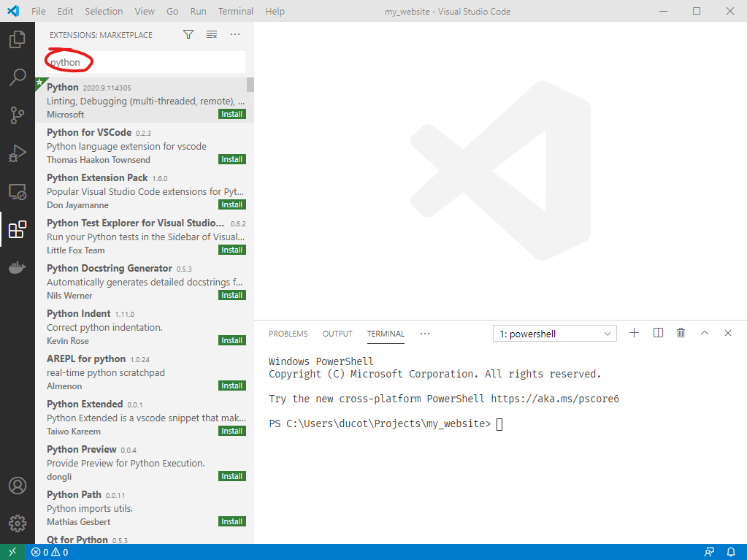
Task: Kill the active terminal with trash icon
Action: 681,332
